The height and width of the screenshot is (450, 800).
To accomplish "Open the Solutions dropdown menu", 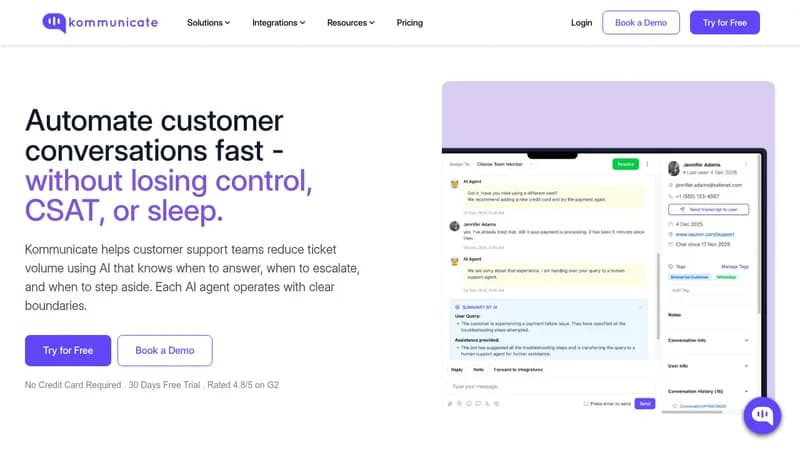I will (x=208, y=22).
